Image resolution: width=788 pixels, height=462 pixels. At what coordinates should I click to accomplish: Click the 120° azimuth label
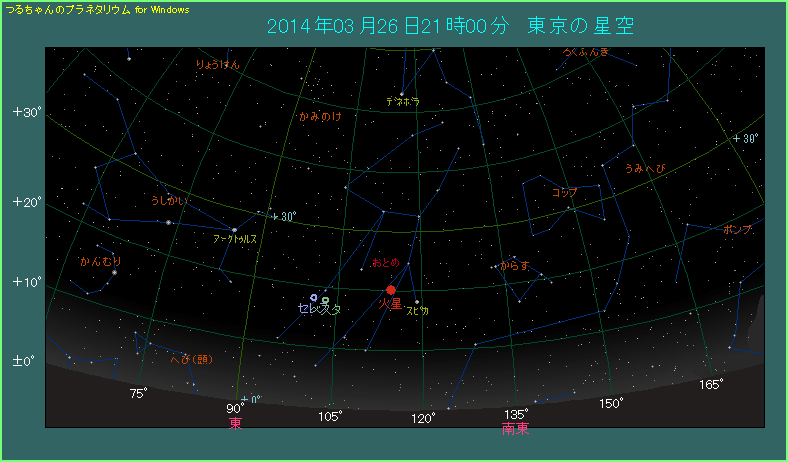click(423, 418)
